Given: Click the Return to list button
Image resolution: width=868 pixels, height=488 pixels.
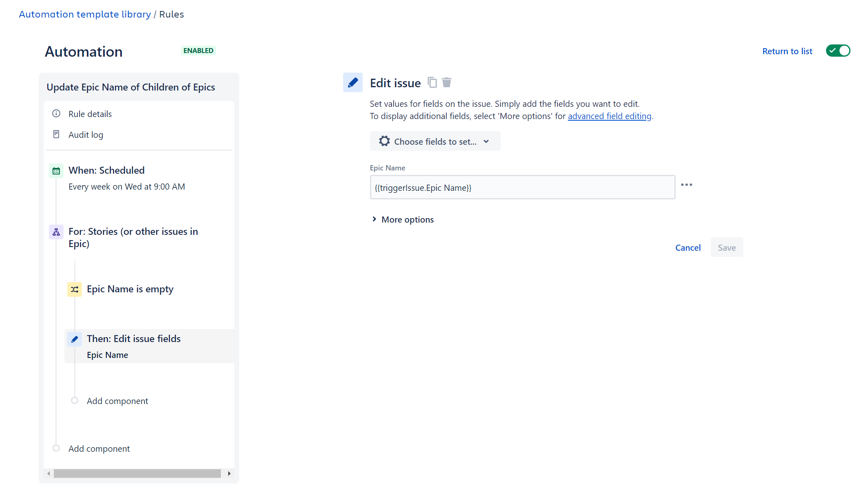Looking at the screenshot, I should [x=787, y=51].
